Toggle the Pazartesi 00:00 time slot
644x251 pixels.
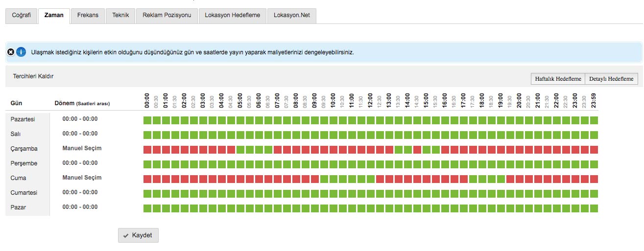[x=147, y=120]
